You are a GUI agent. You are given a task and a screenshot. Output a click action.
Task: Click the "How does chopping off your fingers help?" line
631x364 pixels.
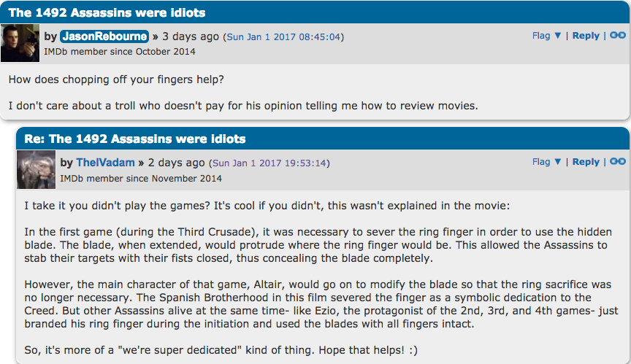coord(108,79)
